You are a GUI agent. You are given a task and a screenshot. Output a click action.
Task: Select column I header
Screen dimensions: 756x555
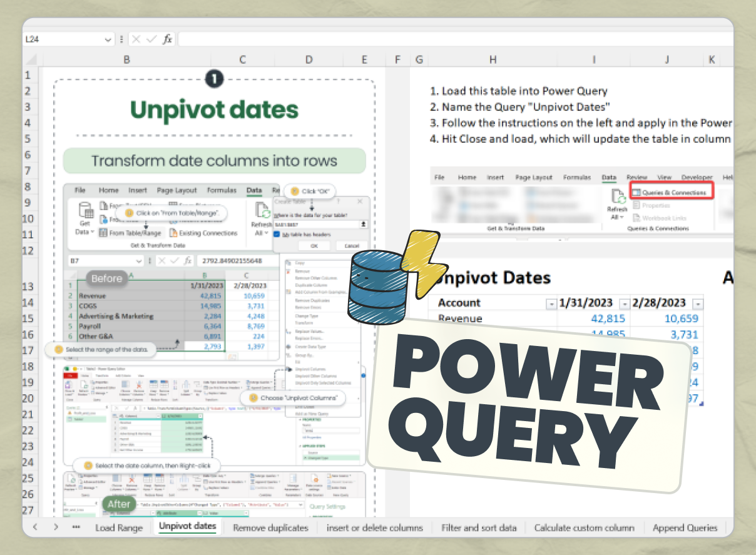point(594,59)
